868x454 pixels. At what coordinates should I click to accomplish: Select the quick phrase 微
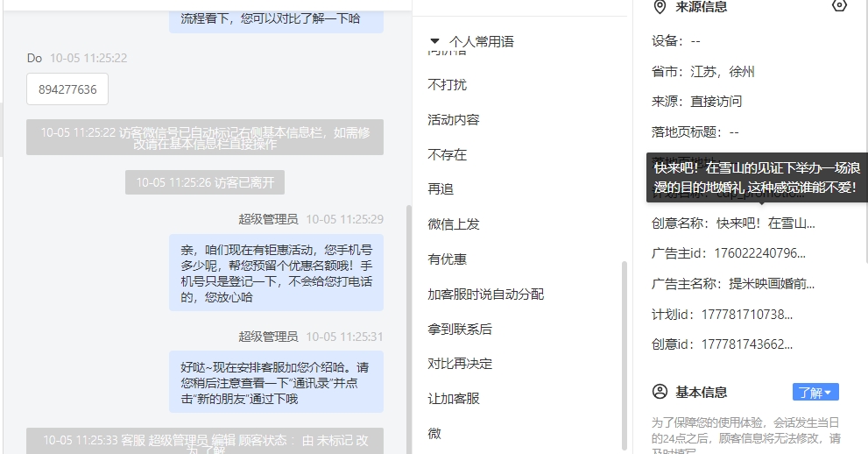434,434
